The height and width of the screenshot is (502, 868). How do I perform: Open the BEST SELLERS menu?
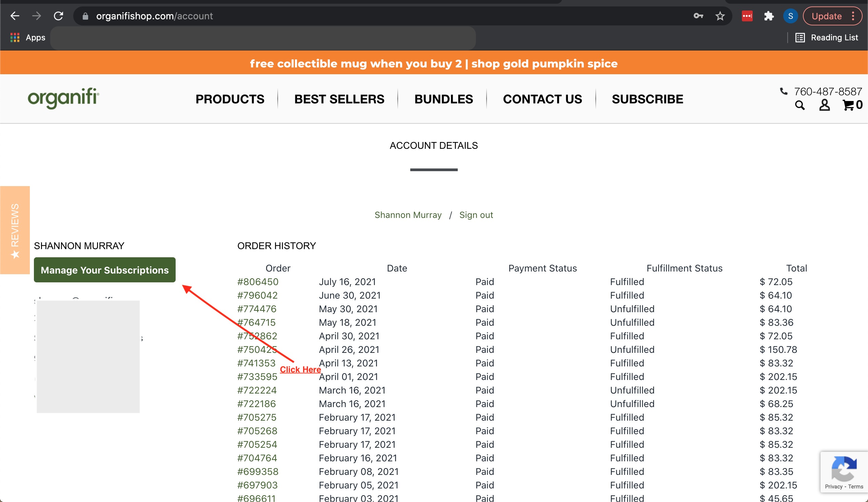(339, 99)
